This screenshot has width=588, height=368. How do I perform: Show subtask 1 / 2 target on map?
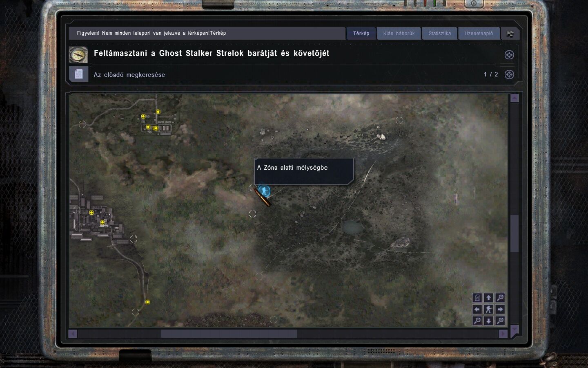(x=509, y=74)
